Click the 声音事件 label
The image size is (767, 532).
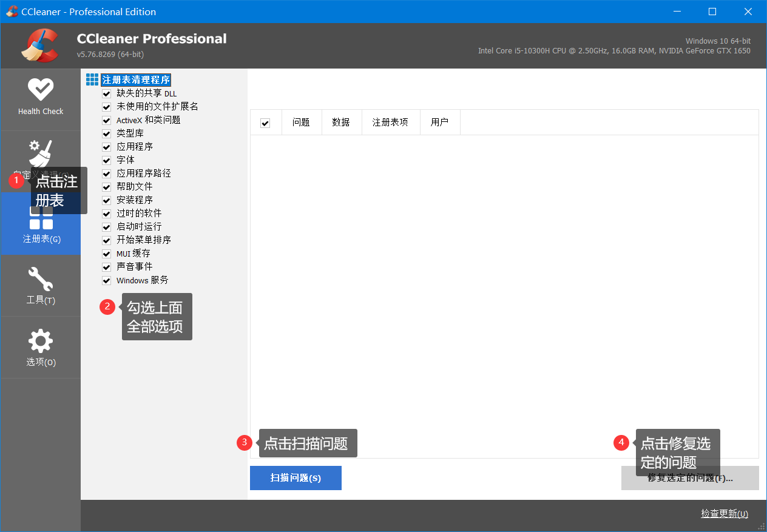135,267
